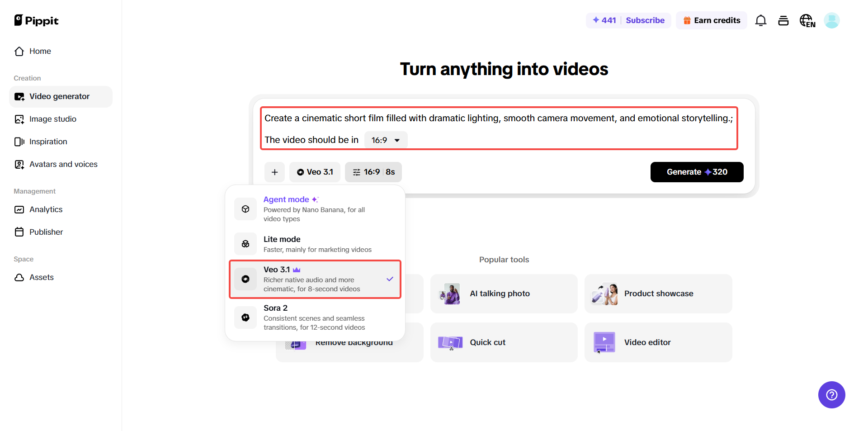Screen dimensions: 868x431
Task: Click the Popular tools heading
Action: [x=504, y=260]
